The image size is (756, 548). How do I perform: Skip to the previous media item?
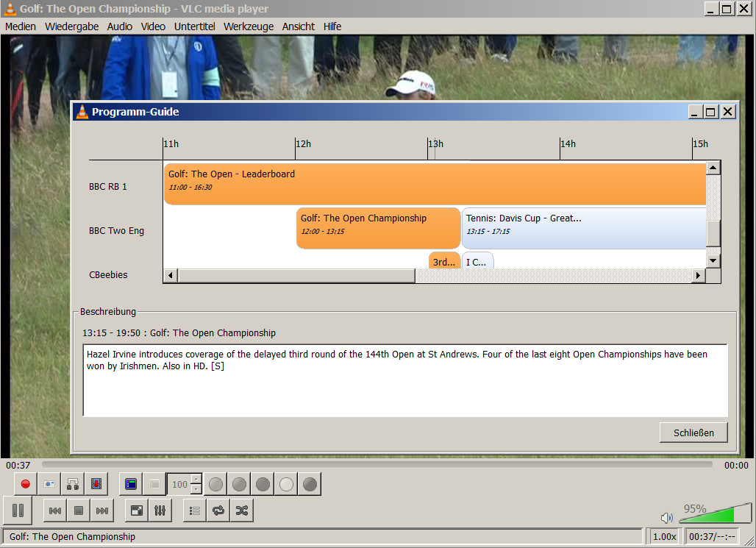pyautogui.click(x=55, y=510)
